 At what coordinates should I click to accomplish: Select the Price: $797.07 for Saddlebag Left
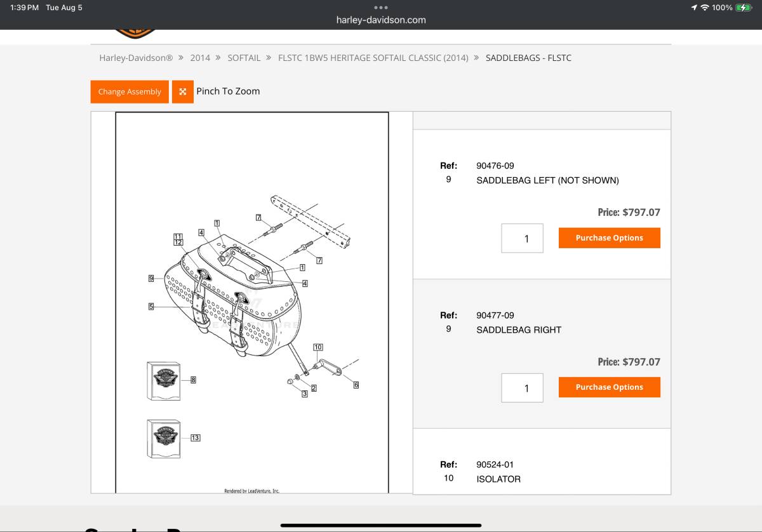(629, 213)
